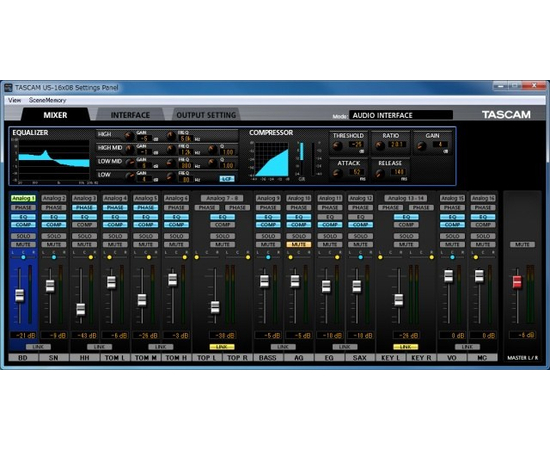
Task: Select the Analog 9 channel button
Action: pyautogui.click(x=268, y=198)
